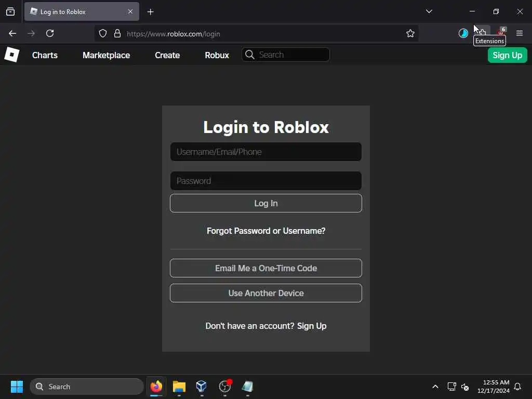Viewport: 532px width, 399px height.
Task: Open the Firefox hamburger application menu
Action: 520,33
